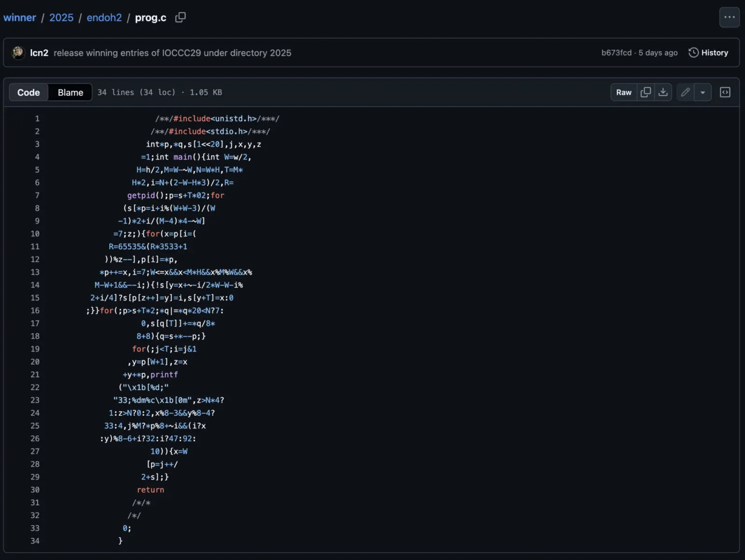Go to the endoh2 directory
The image size is (745, 560).
pyautogui.click(x=104, y=18)
